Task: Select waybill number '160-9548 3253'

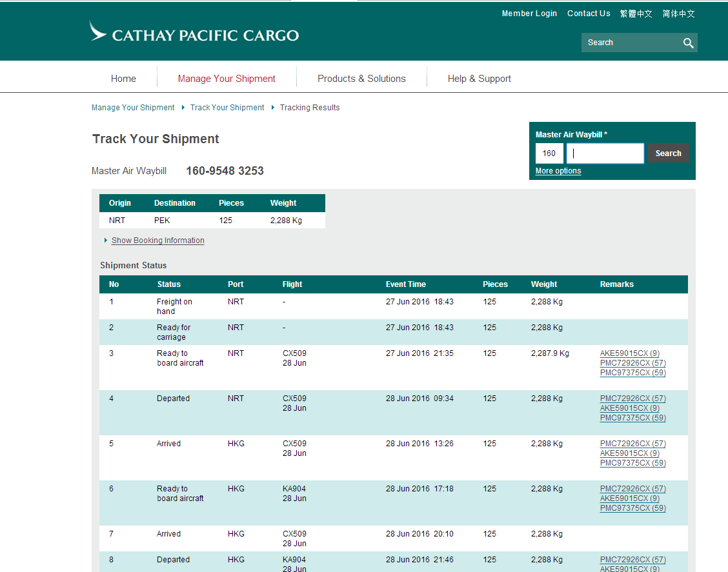Action: [x=225, y=171]
